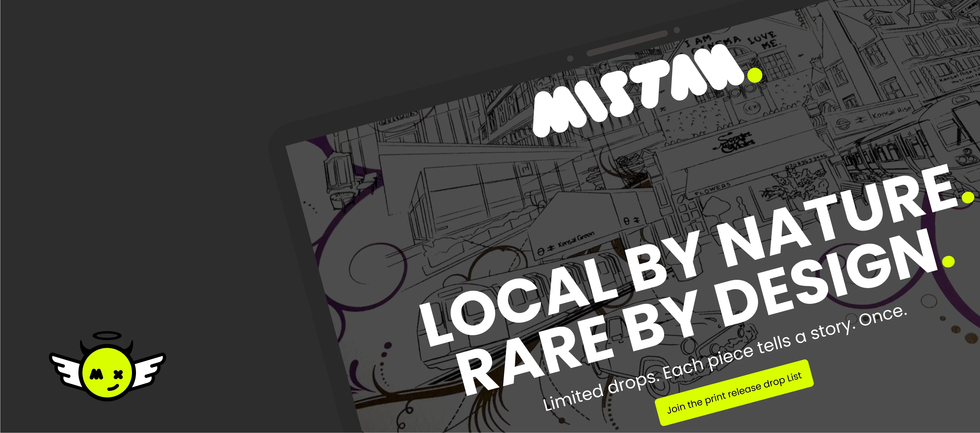Tap the tablet camera dot right of speaker
The image size is (980, 433).
click(677, 30)
